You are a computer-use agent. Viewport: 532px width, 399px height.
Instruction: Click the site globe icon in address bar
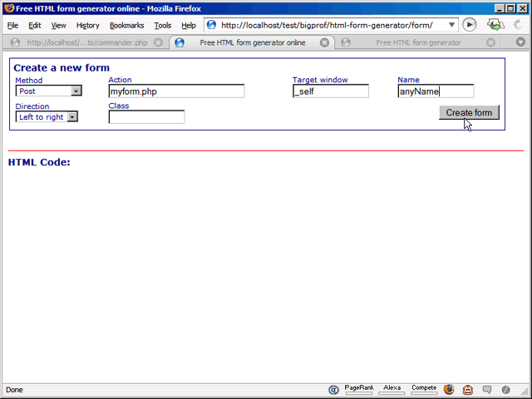(211, 25)
